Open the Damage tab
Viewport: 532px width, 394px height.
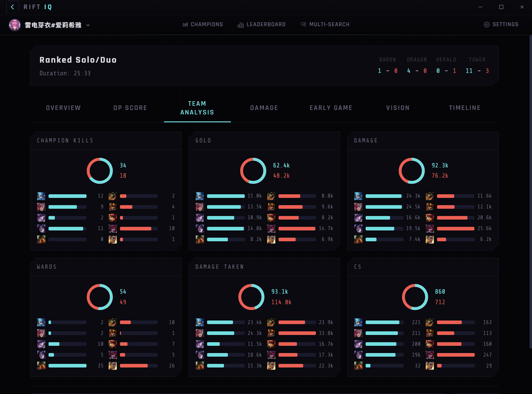coord(264,108)
